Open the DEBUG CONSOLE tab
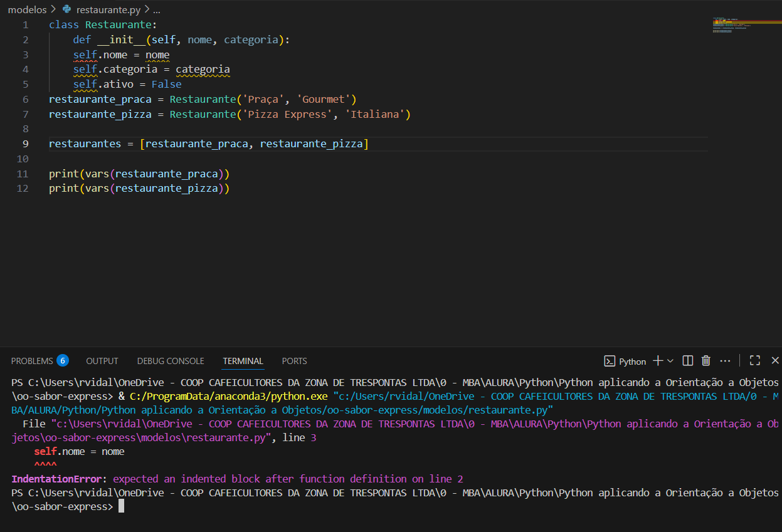Image resolution: width=782 pixels, height=532 pixels. click(171, 361)
